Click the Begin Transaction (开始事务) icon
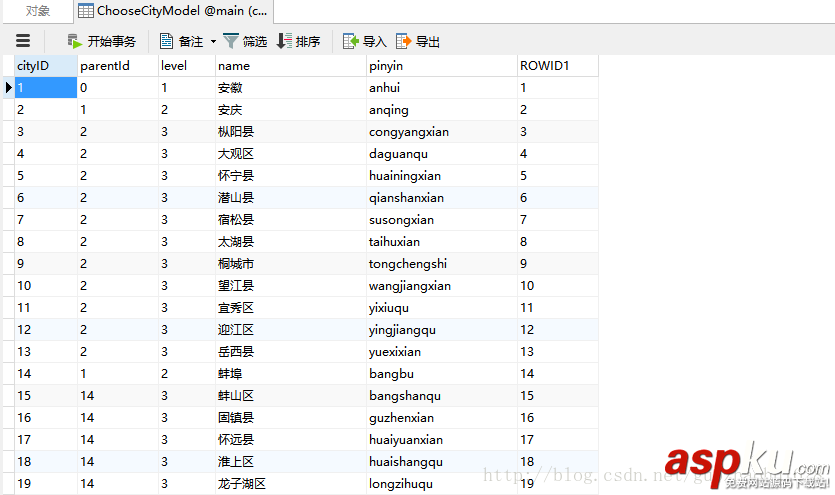 click(75, 41)
